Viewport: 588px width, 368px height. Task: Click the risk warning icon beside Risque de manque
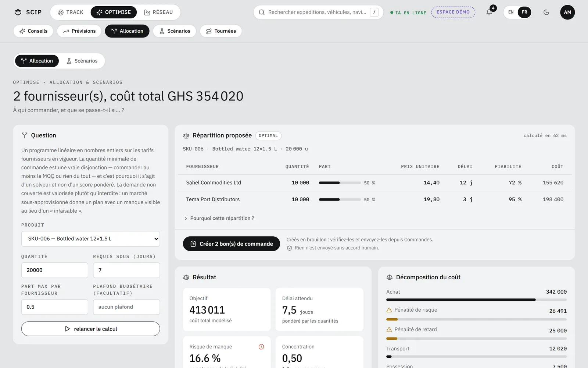pyautogui.click(x=261, y=347)
